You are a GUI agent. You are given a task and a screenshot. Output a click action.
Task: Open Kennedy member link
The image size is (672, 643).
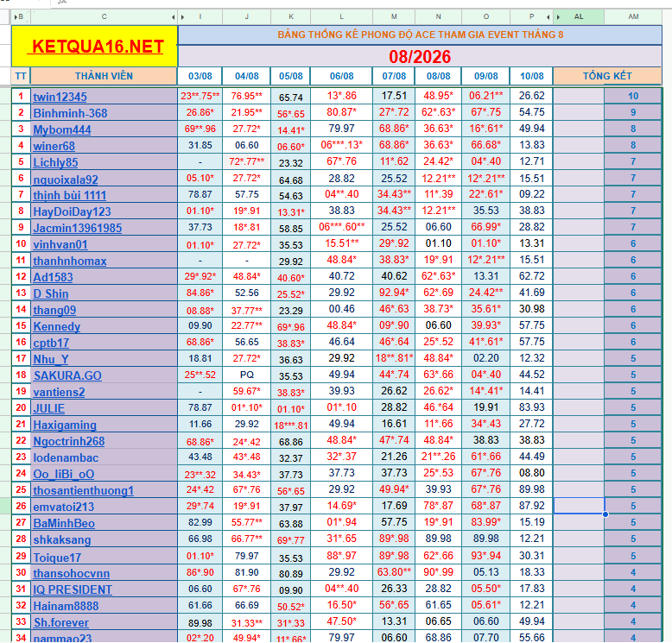tap(57, 326)
